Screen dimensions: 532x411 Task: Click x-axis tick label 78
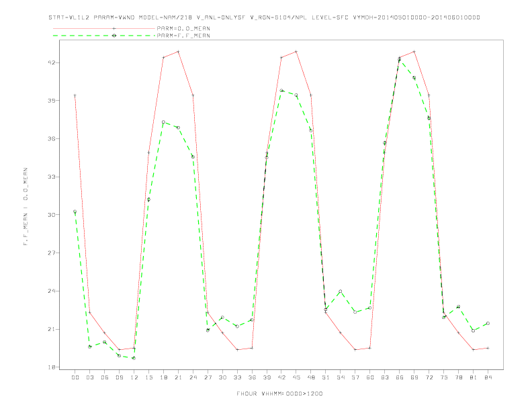tap(459, 377)
